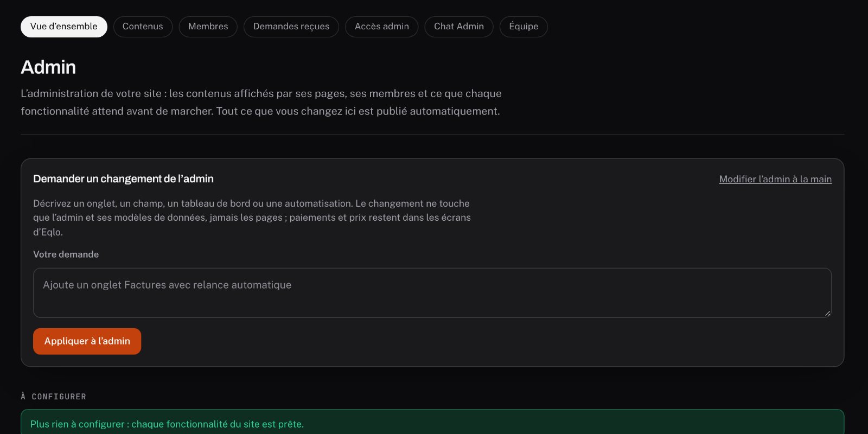
Task: Show the Équipe tab
Action: [524, 27]
